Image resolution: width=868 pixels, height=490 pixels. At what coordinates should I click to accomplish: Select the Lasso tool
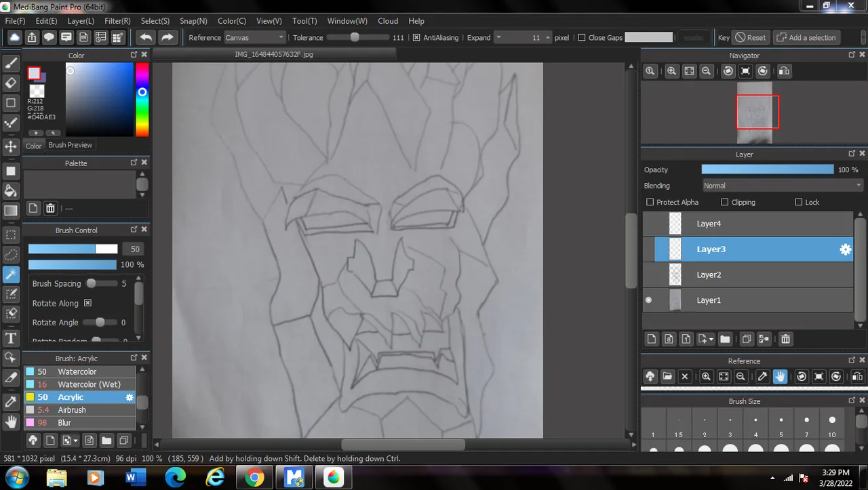tap(11, 255)
